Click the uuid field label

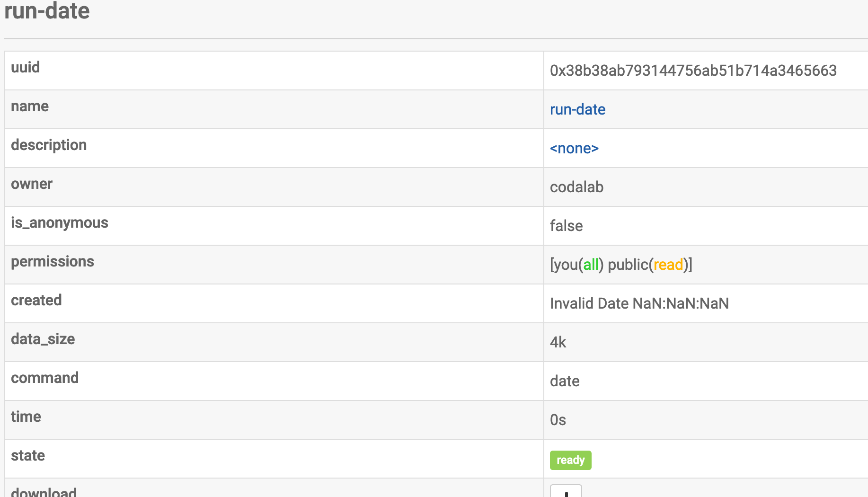pos(25,67)
